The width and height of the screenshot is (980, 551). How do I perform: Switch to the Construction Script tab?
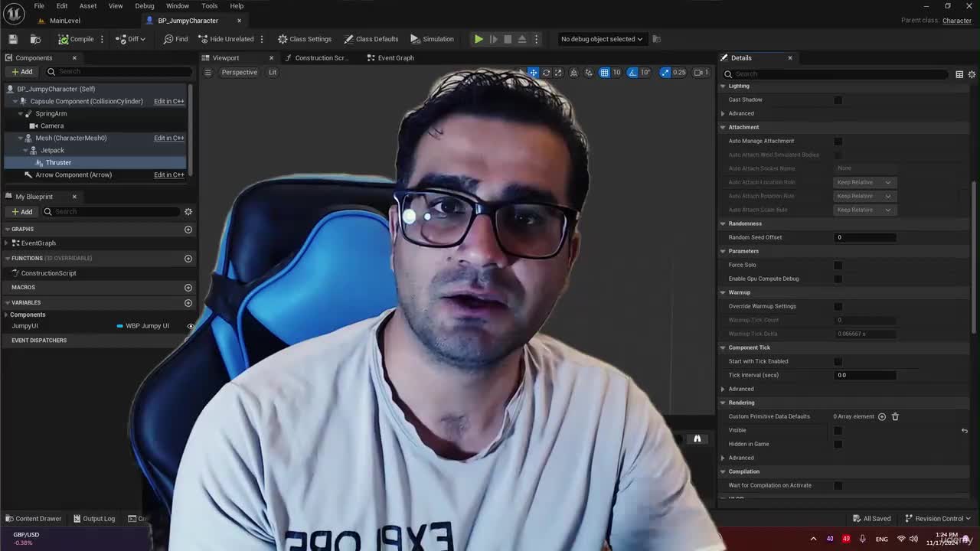[316, 58]
